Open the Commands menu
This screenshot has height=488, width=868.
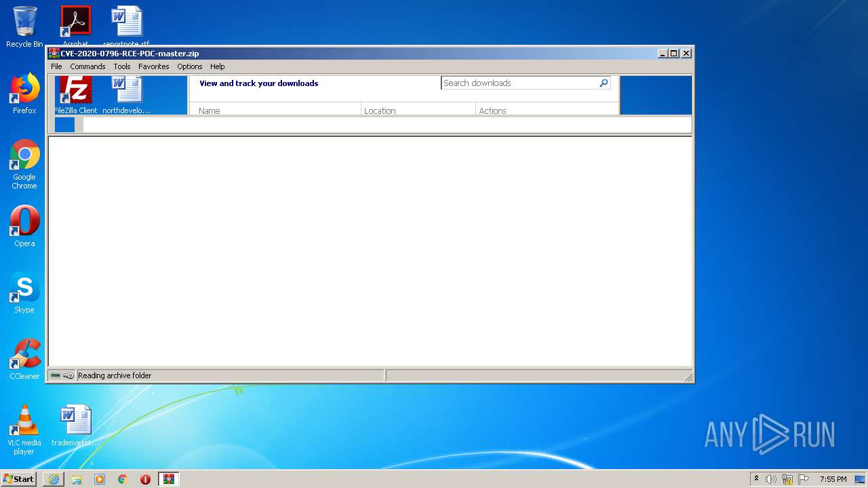click(x=87, y=66)
